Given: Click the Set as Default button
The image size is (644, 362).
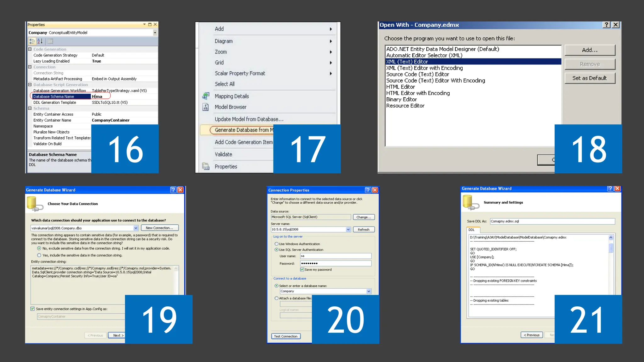Looking at the screenshot, I should [x=590, y=78].
